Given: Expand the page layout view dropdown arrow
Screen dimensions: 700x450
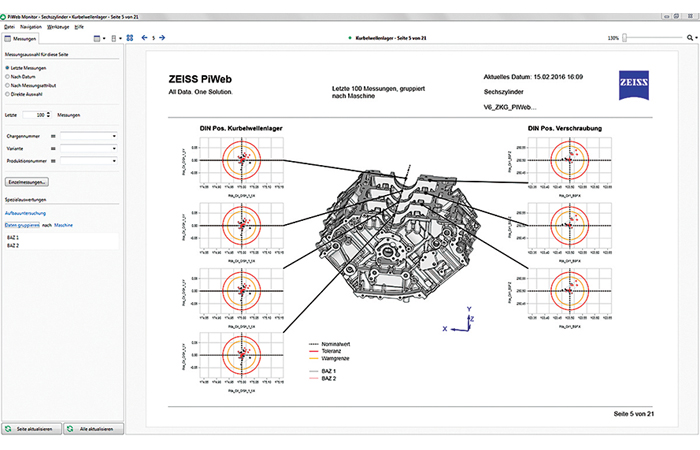Looking at the screenshot, I should point(104,38).
